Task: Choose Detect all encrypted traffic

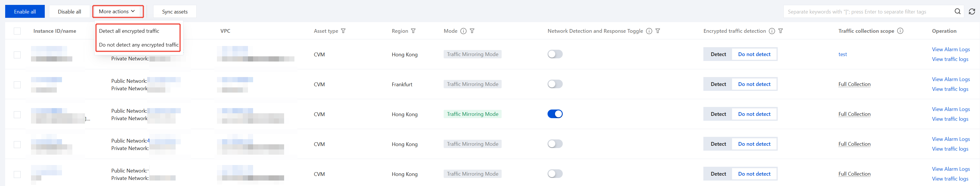Action: click(129, 31)
